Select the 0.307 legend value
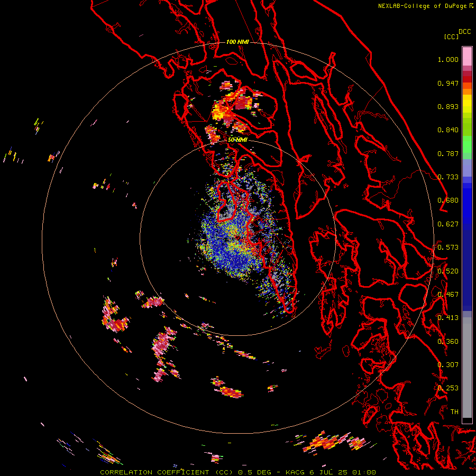This screenshot has height=476, width=476. [x=448, y=365]
